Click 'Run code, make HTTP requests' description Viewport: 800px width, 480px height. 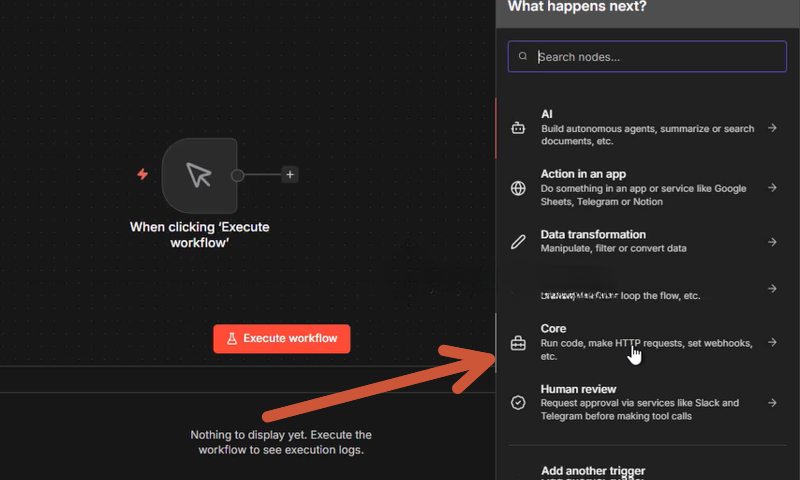pos(646,349)
